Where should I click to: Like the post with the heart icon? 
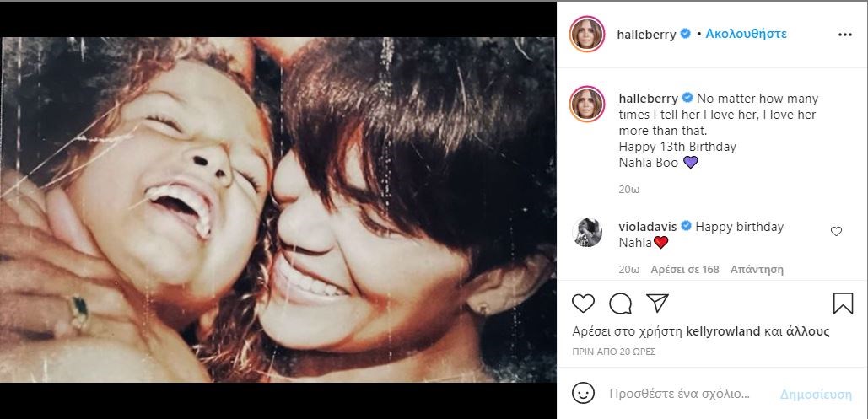[x=583, y=304]
